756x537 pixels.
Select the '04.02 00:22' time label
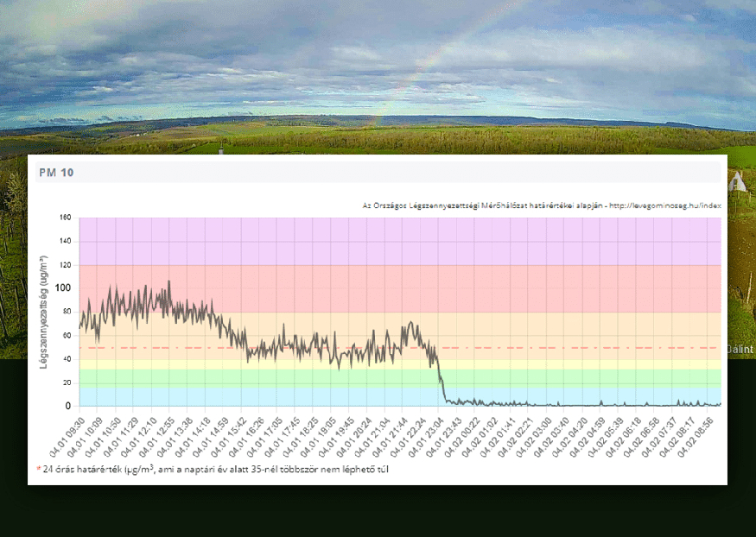coord(462,436)
